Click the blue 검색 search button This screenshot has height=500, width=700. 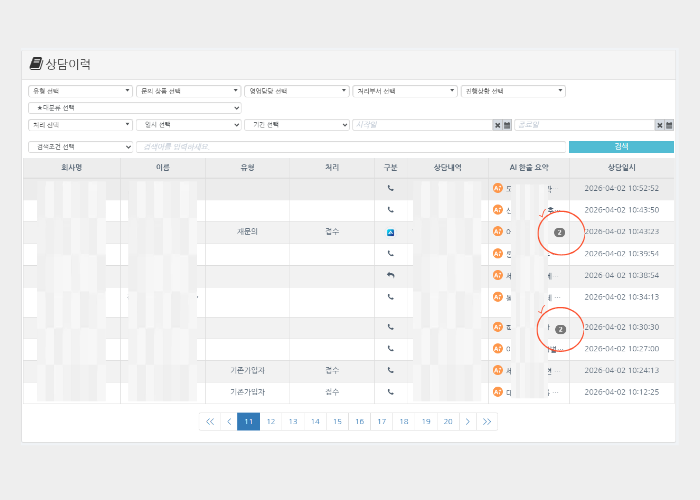[x=621, y=147]
